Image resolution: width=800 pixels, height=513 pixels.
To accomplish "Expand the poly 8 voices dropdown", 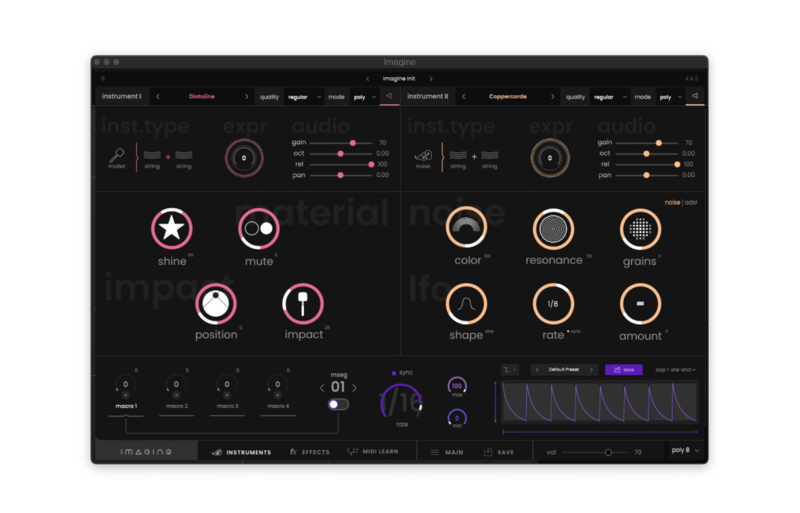I will 686,451.
